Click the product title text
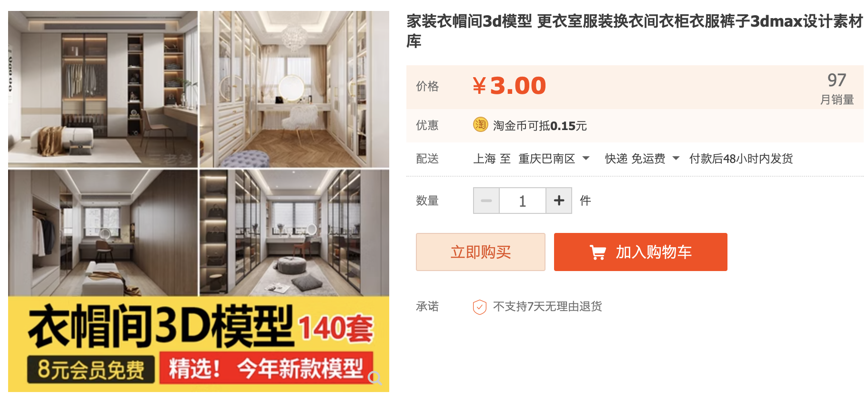The width and height of the screenshot is (868, 403). point(635,31)
